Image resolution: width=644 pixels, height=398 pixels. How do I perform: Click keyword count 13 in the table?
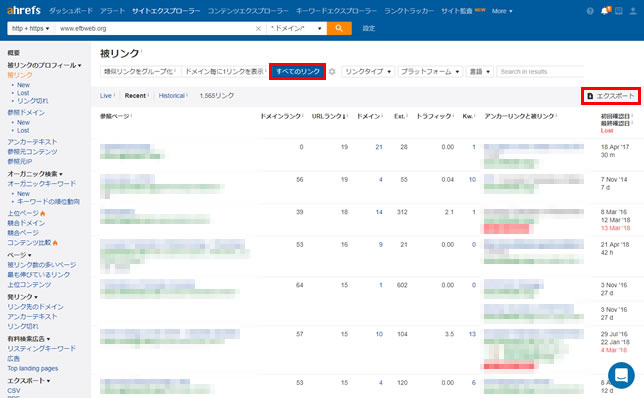472,334
